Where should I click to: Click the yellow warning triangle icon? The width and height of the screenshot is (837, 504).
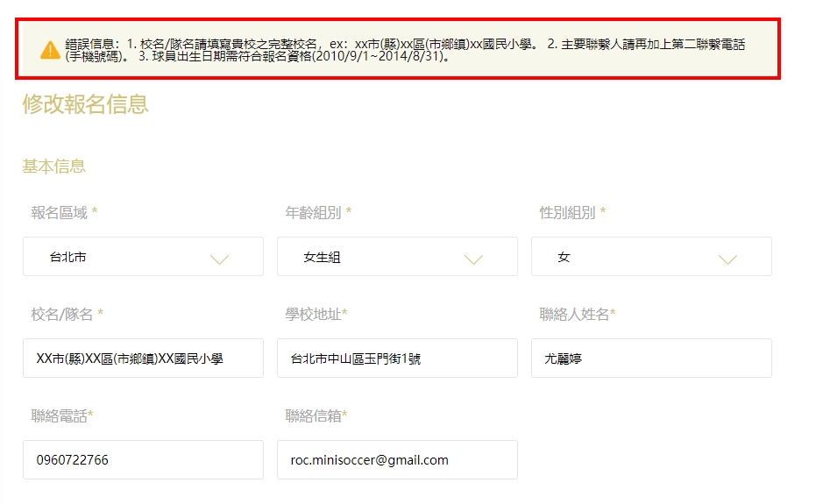point(51,50)
